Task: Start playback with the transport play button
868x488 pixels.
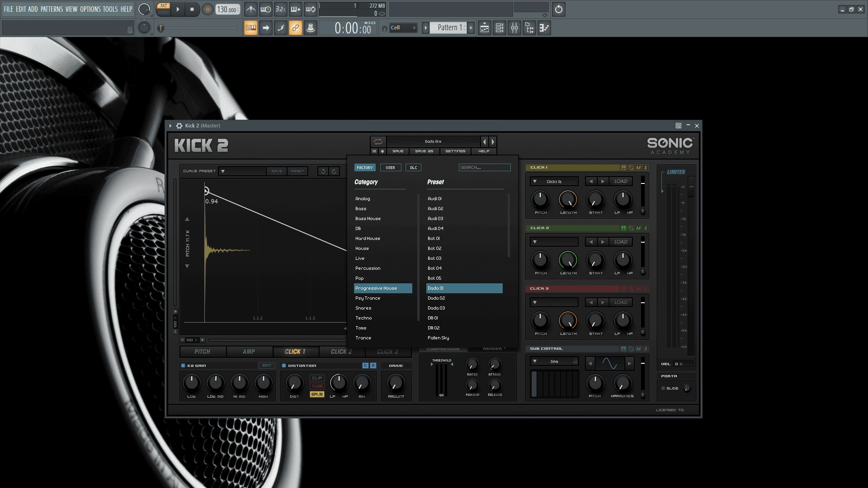Action: point(178,9)
